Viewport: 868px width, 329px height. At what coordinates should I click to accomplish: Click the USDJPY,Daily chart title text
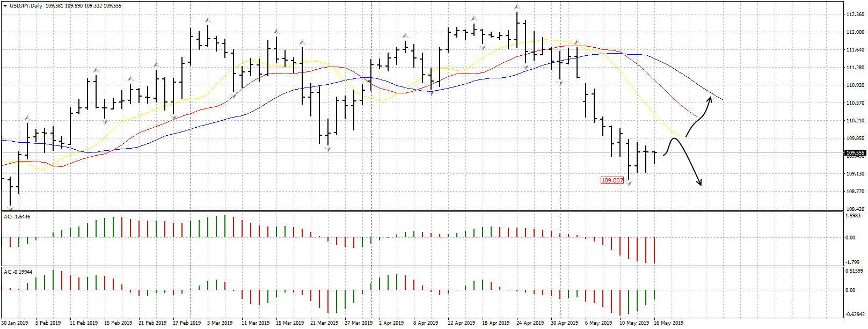26,6
